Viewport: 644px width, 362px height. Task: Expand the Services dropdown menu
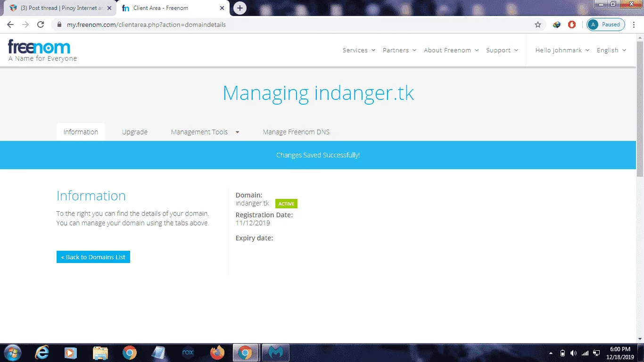(x=359, y=50)
